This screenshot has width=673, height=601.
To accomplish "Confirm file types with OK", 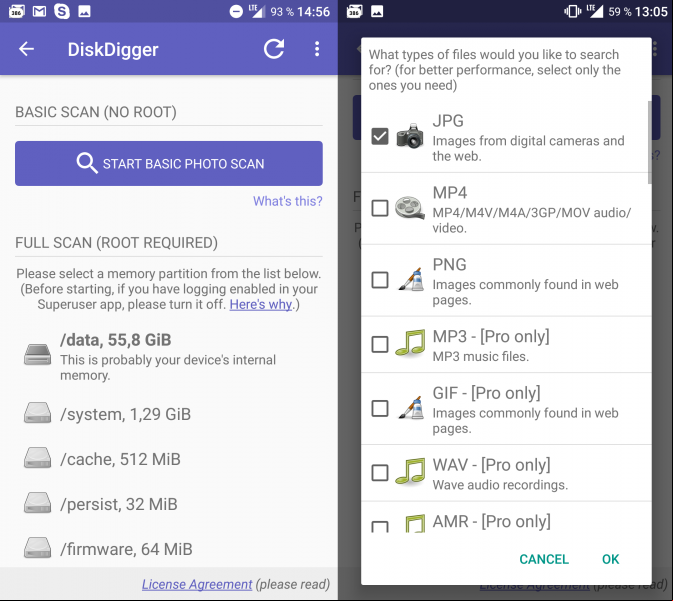I will pos(610,559).
